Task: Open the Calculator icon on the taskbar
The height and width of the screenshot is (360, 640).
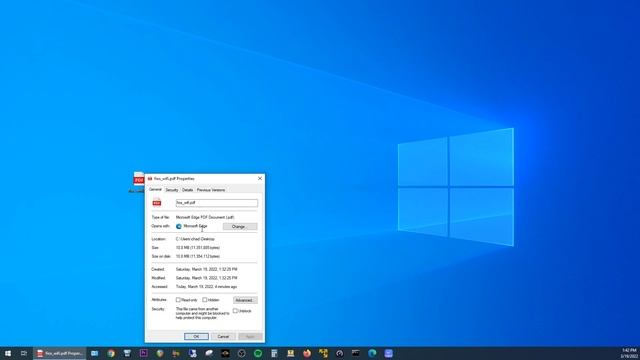Action: click(274, 353)
